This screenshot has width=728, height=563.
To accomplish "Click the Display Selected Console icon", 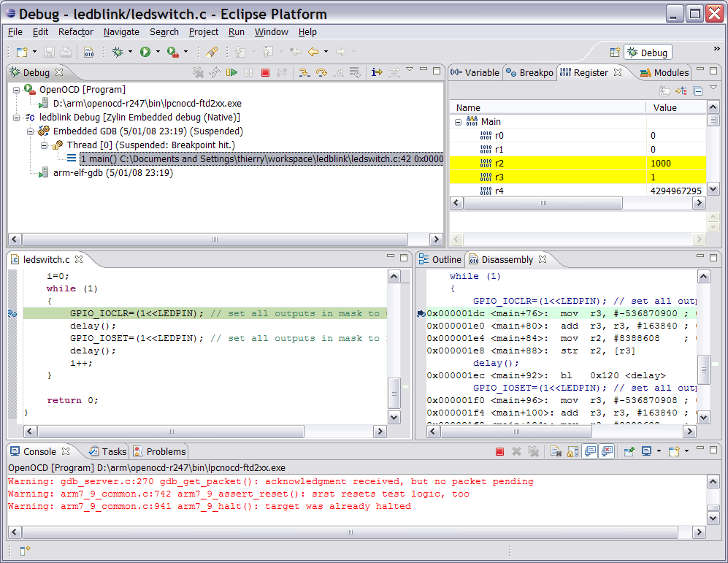I will tap(646, 451).
